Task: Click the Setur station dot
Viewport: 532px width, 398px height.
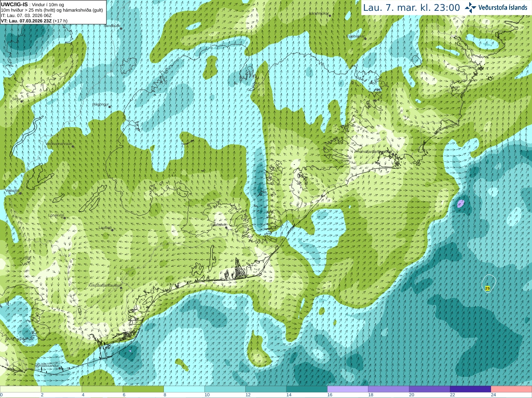Action: (21, 101)
